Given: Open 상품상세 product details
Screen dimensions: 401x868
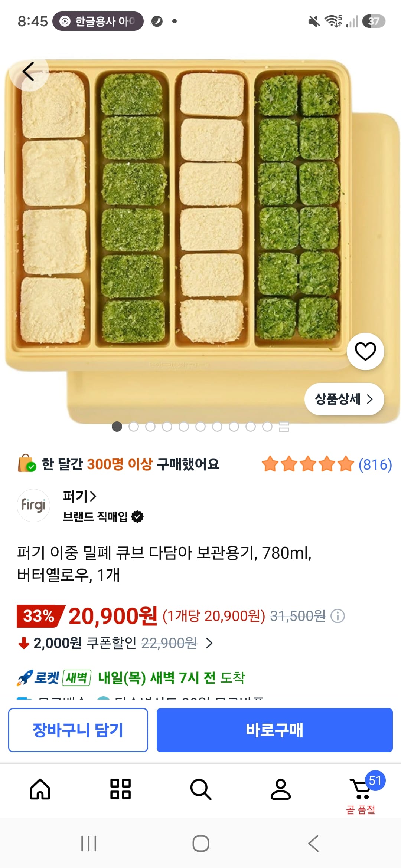Looking at the screenshot, I should [344, 399].
